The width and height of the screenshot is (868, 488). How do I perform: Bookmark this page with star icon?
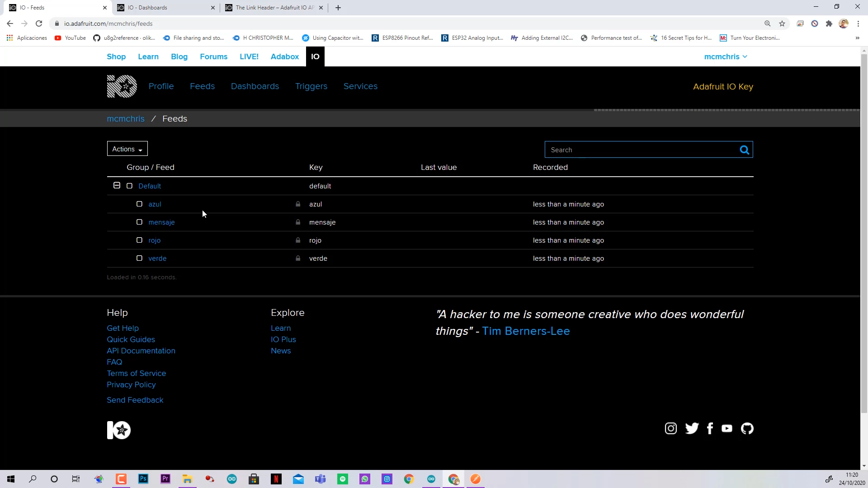pyautogui.click(x=782, y=23)
